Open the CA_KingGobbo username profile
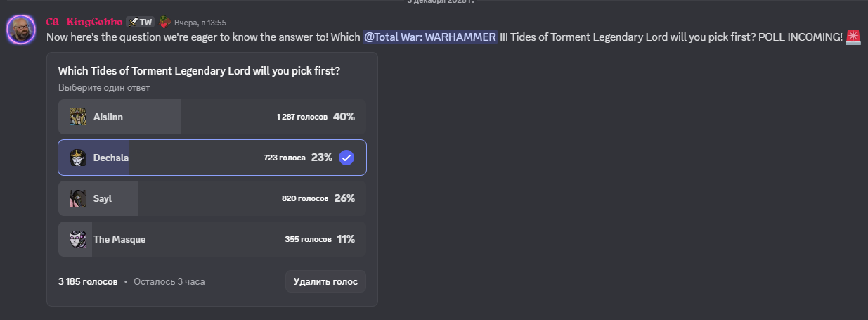The image size is (868, 320). pyautogui.click(x=84, y=22)
